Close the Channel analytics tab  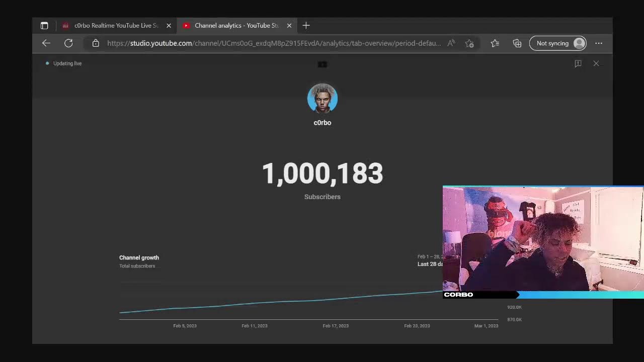pos(289,26)
